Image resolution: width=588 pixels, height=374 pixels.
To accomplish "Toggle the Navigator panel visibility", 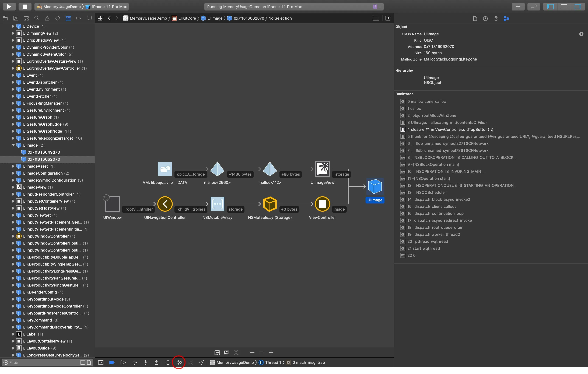I will (x=550, y=7).
